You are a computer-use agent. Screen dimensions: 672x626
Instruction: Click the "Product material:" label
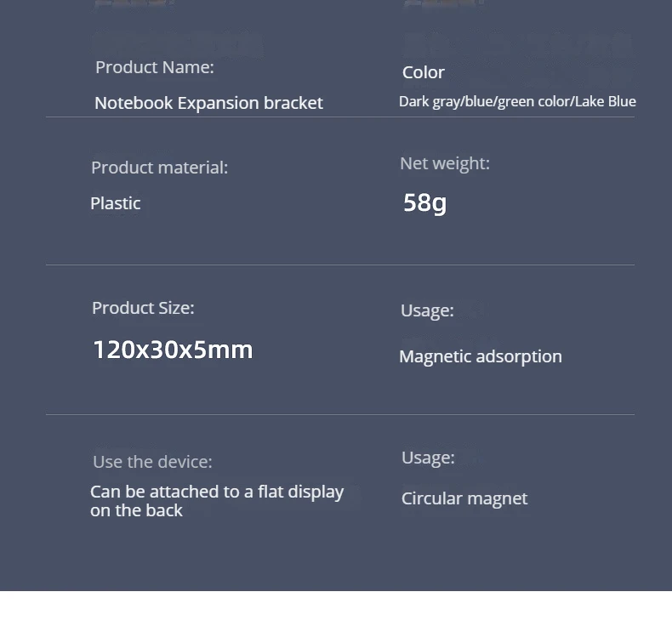pos(159,168)
